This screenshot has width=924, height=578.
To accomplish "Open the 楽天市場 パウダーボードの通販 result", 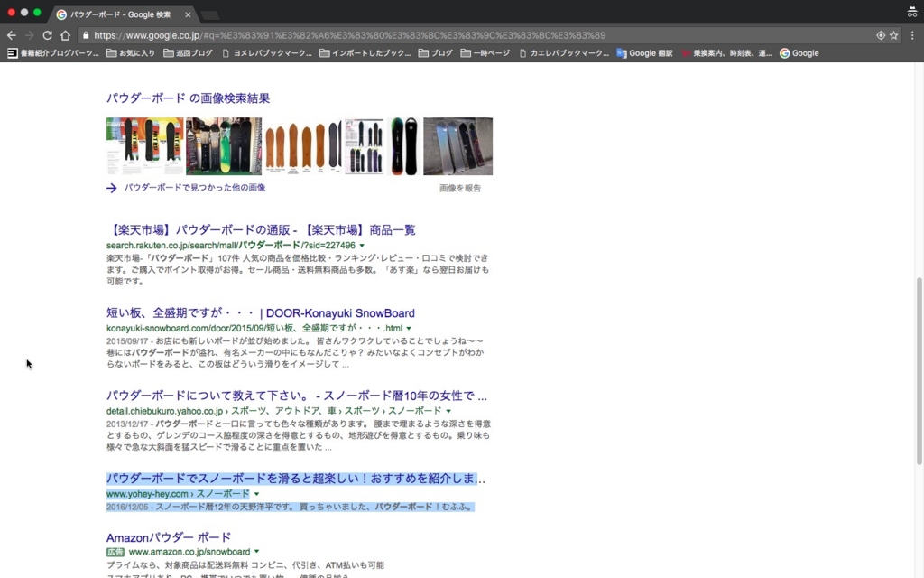I will (261, 230).
